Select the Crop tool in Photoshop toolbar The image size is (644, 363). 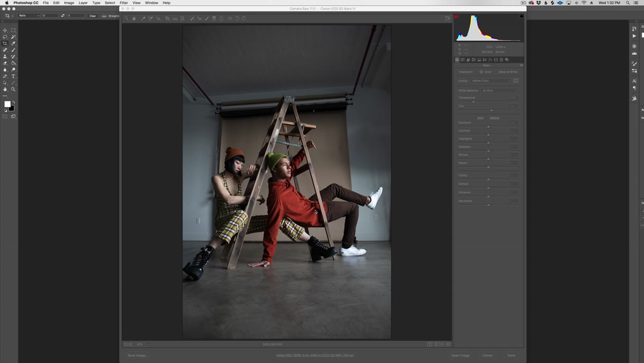coord(5,43)
